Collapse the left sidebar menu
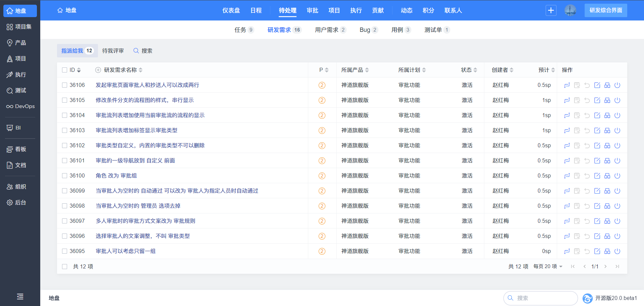 click(20, 296)
